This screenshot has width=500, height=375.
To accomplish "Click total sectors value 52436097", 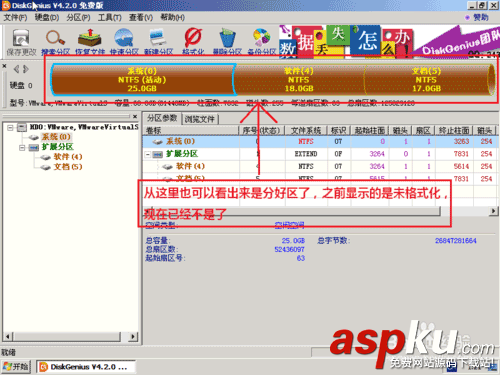I will coord(289,249).
